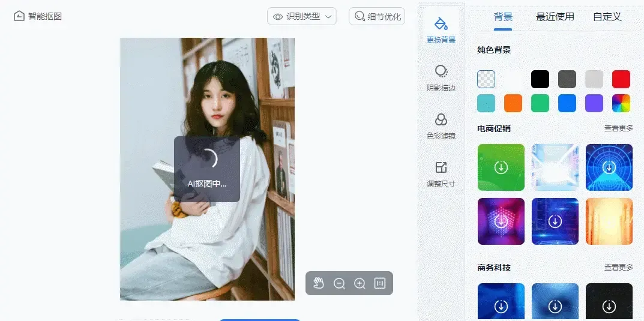Switch to the 最近使用 tab

pos(555,17)
